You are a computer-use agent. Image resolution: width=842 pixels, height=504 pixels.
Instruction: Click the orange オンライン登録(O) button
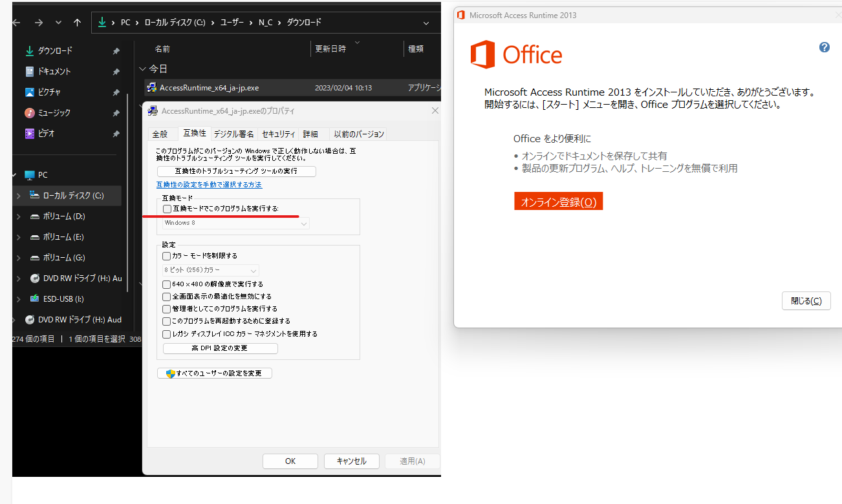(559, 202)
